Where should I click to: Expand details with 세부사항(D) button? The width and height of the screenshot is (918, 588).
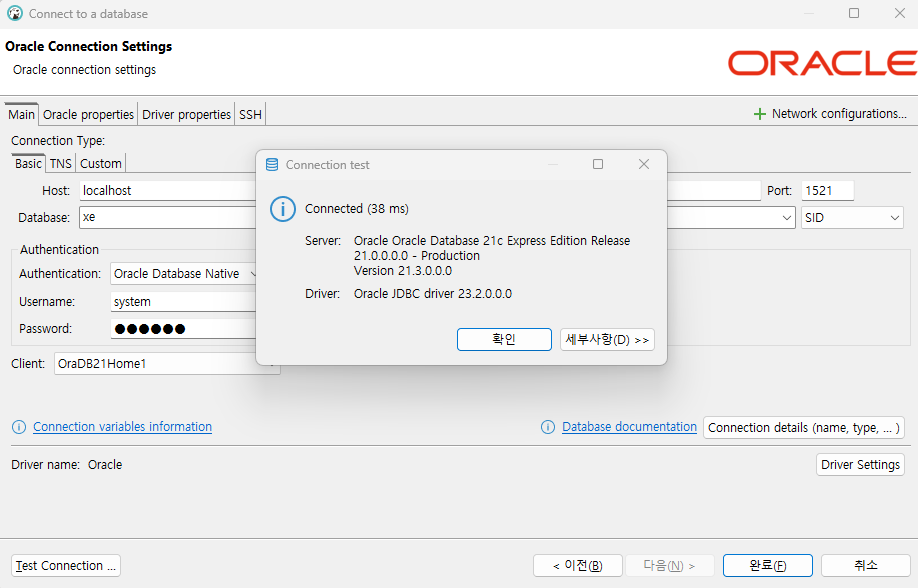tap(607, 340)
